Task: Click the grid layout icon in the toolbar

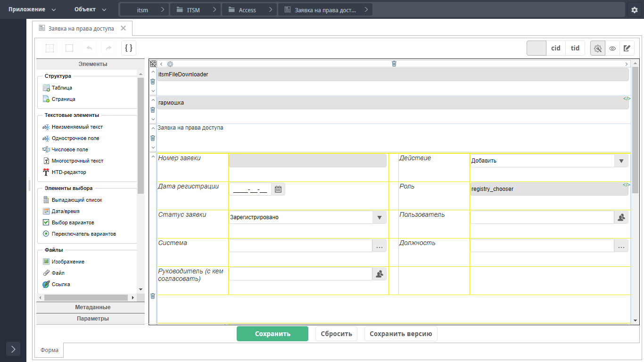Action: (x=50, y=48)
